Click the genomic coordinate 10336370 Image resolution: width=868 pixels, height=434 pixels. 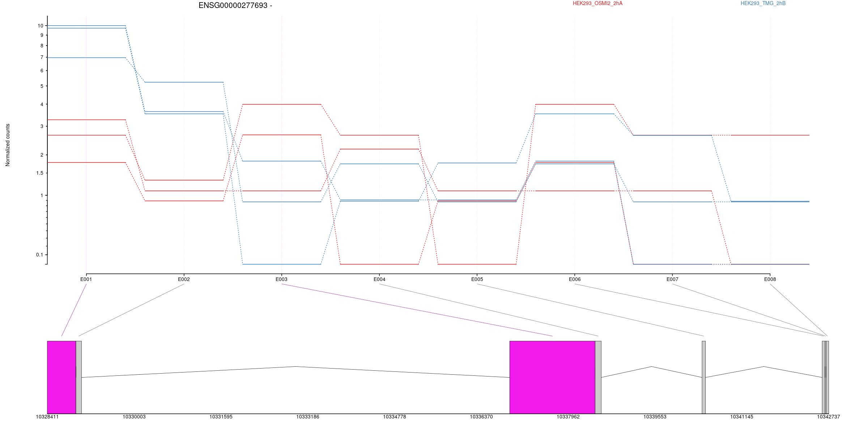click(x=481, y=417)
